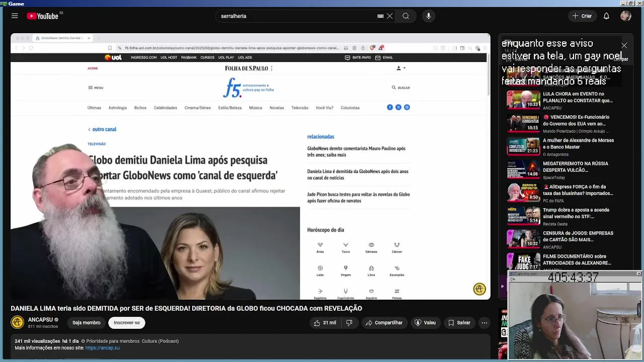Click the F5 Instagram icon

click(407, 107)
